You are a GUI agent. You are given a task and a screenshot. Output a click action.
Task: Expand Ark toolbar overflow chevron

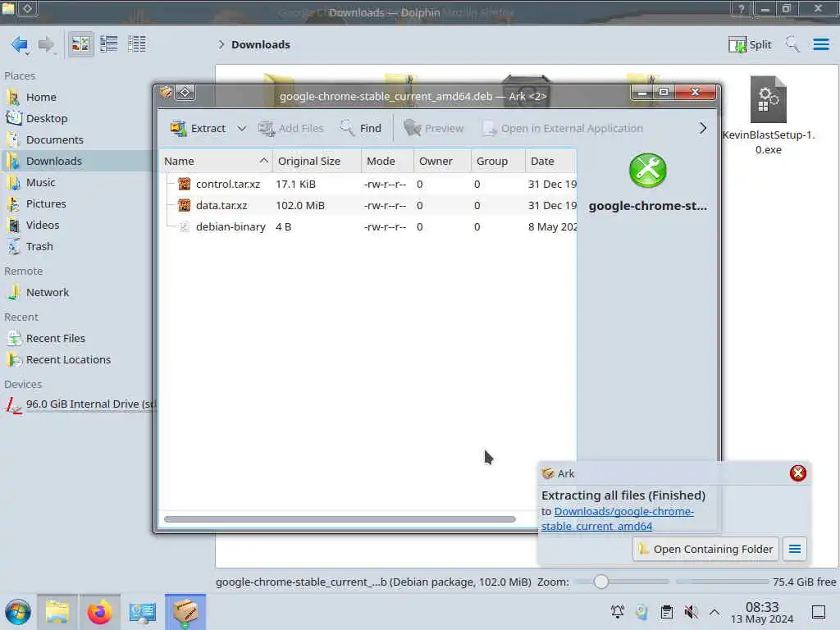pos(703,129)
